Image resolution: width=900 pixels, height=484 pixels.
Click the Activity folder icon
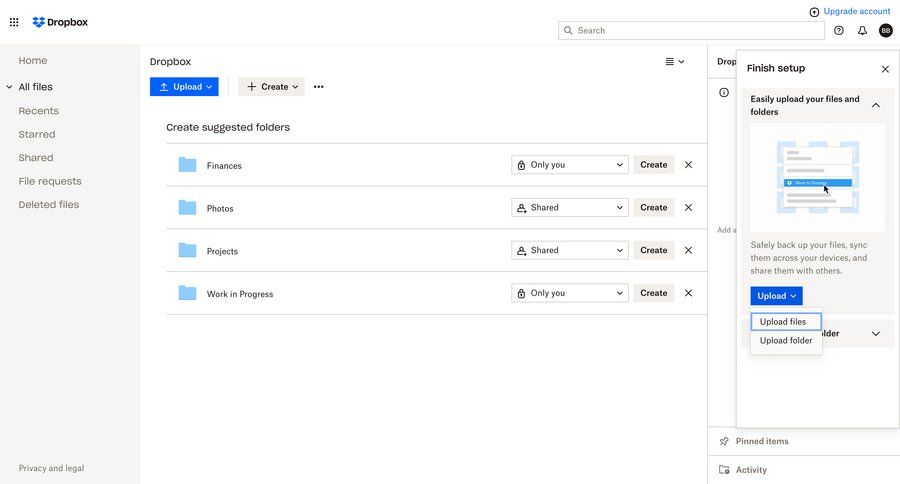click(724, 470)
